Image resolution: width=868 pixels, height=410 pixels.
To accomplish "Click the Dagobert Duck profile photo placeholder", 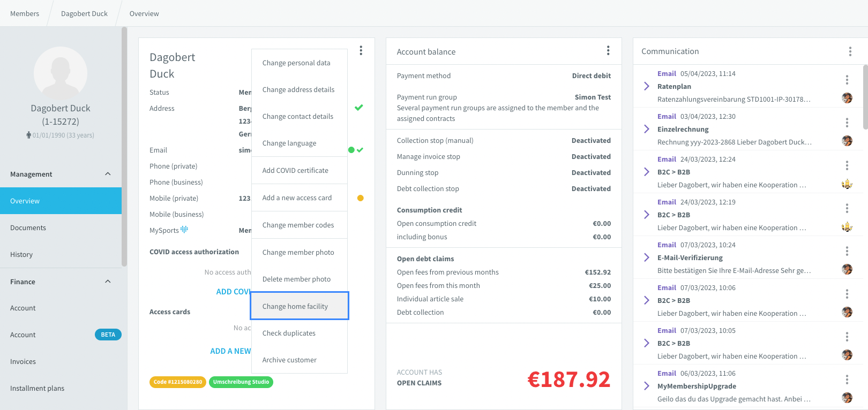I will click(61, 73).
